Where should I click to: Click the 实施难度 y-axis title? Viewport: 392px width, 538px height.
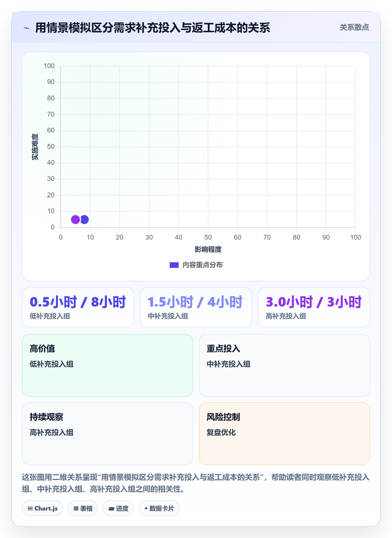pyautogui.click(x=35, y=147)
